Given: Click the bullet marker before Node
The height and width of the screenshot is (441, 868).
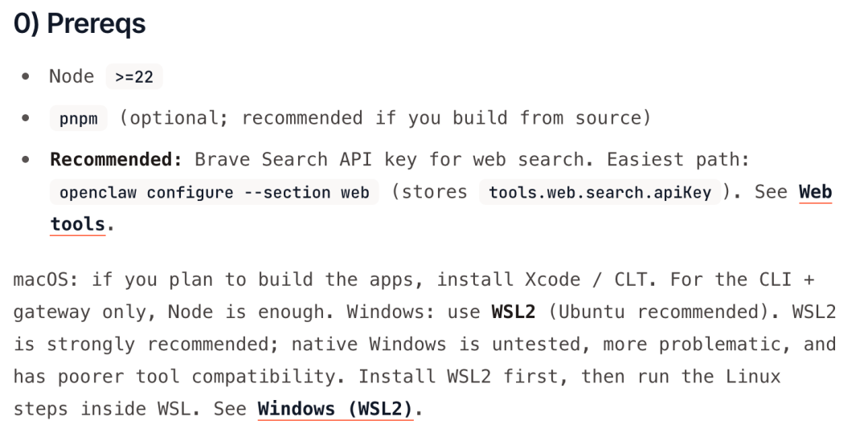Looking at the screenshot, I should [x=27, y=78].
